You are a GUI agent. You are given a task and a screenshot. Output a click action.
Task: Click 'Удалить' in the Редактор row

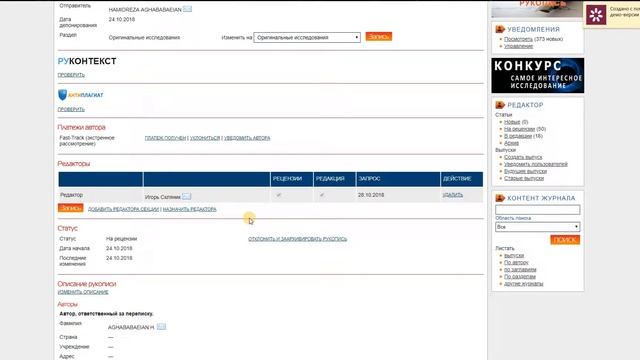[x=453, y=195]
